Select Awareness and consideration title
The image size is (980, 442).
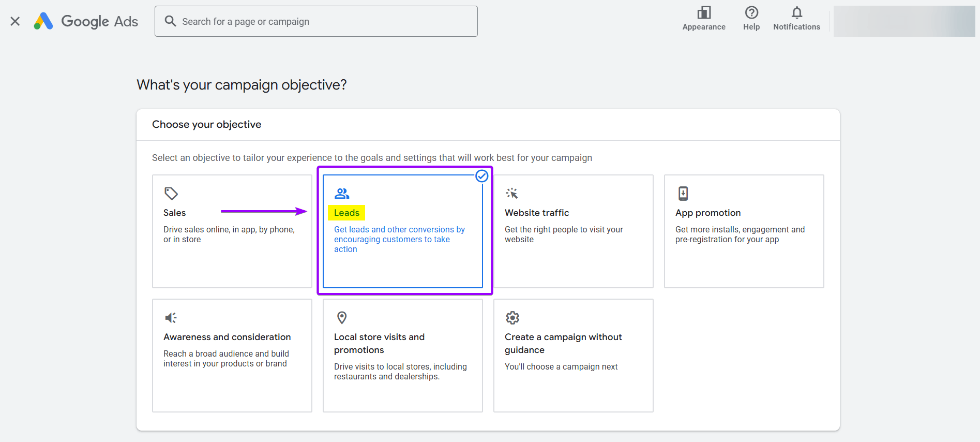(x=227, y=337)
